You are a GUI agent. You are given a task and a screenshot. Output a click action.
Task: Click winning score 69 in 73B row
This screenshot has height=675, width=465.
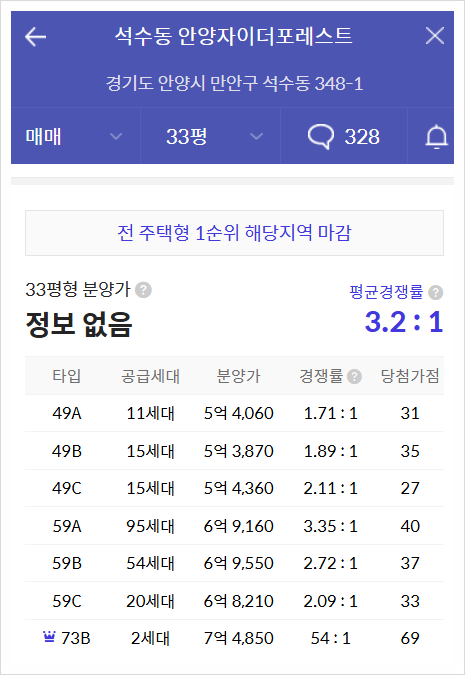(x=410, y=638)
